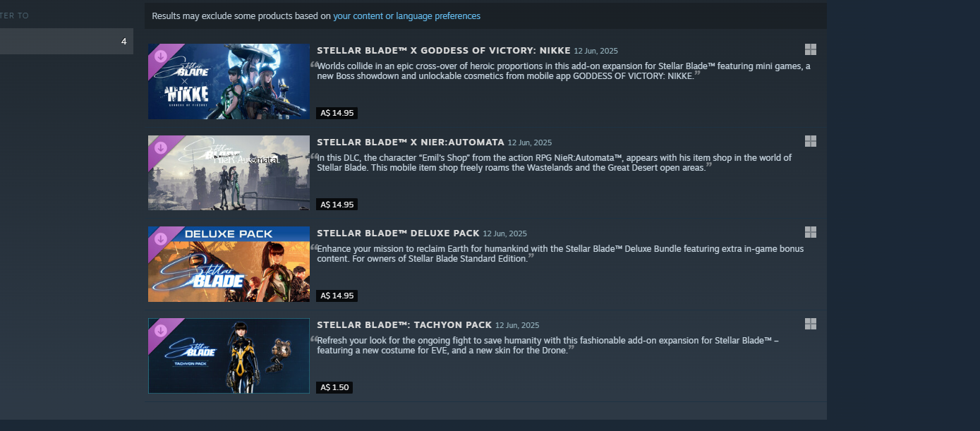This screenshot has width=980, height=431.
Task: Click the Tachyon Pack capsule image
Action: pyautogui.click(x=229, y=356)
